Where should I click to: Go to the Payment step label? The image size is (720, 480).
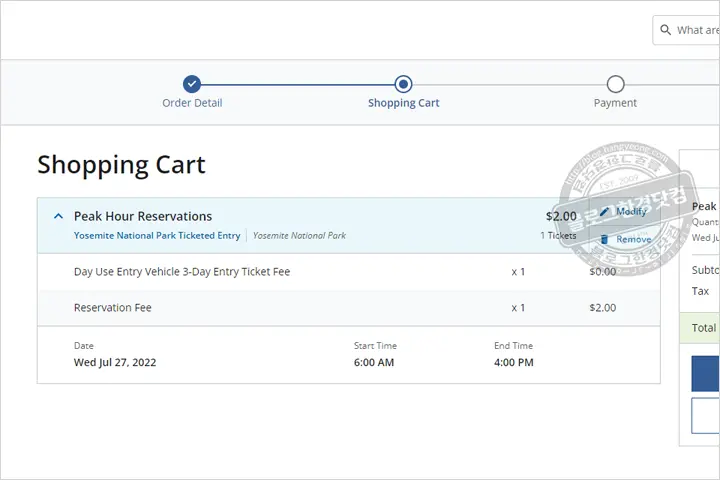coord(615,103)
